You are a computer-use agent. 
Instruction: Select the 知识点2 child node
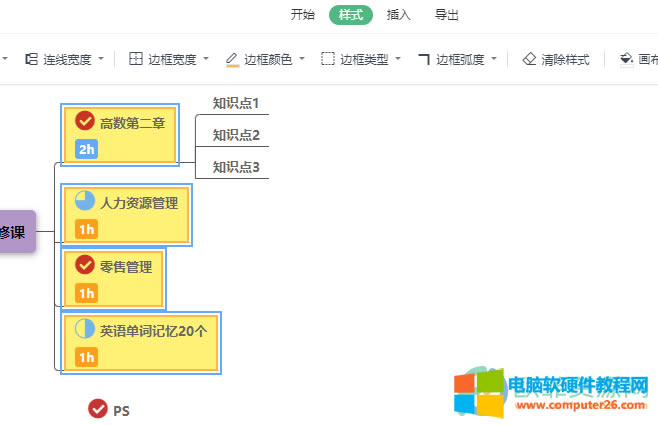(236, 135)
